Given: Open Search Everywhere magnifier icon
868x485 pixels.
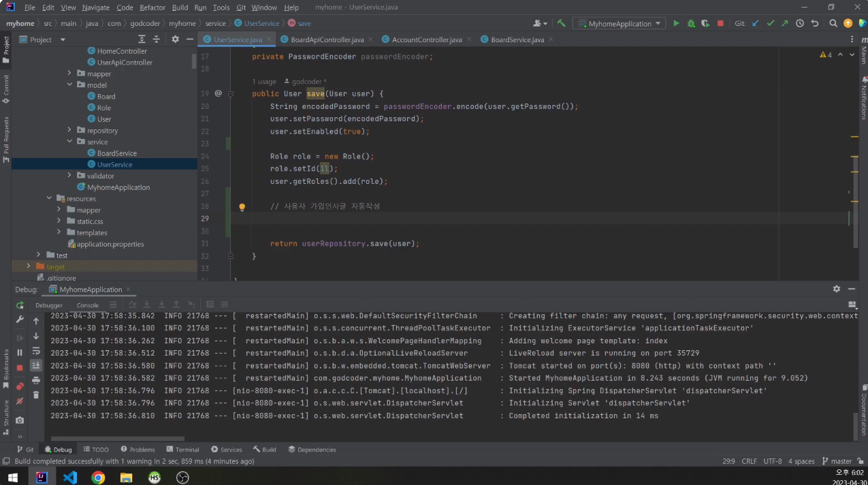Looking at the screenshot, I should [x=833, y=23].
